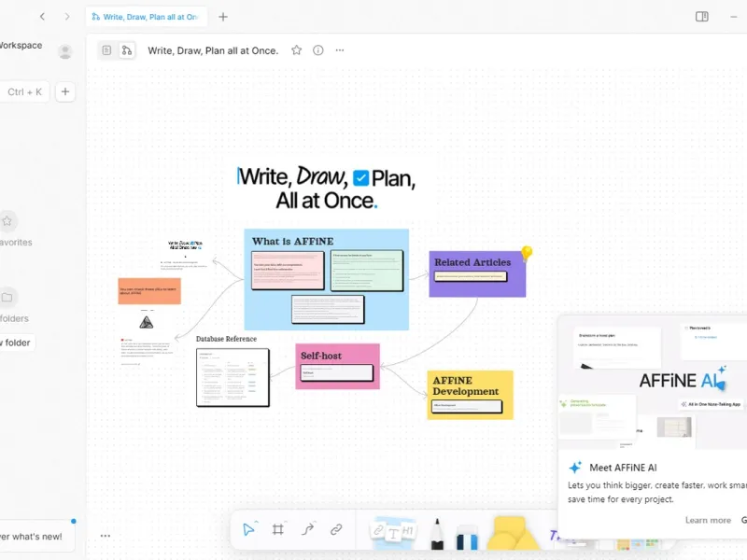Click the folders icon in the sidebar
The image size is (747, 560).
(7, 297)
